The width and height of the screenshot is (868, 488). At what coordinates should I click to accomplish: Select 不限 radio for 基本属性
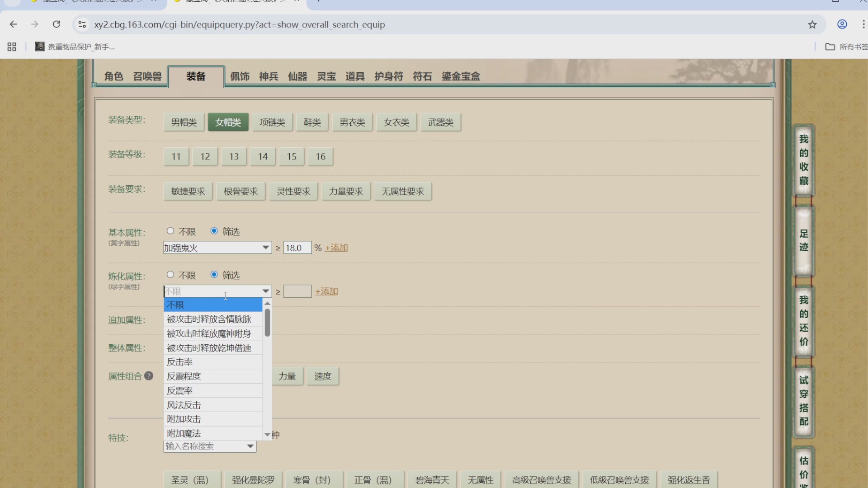pyautogui.click(x=170, y=230)
